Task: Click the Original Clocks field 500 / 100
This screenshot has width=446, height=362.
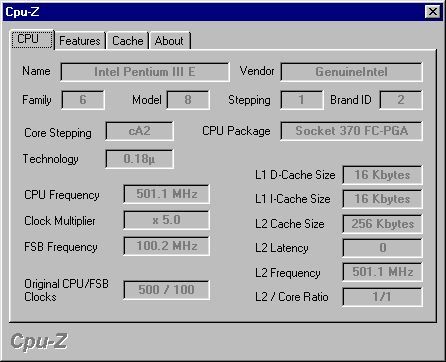Action: [x=166, y=290]
